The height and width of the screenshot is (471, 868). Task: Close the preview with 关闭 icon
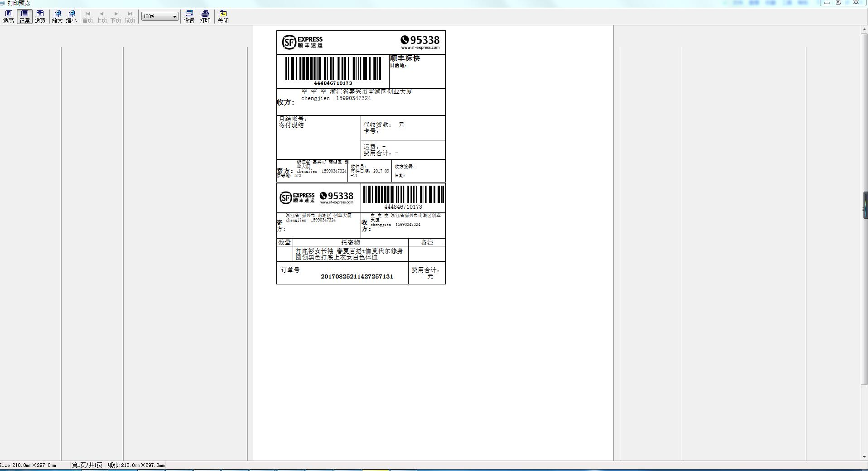tap(223, 17)
